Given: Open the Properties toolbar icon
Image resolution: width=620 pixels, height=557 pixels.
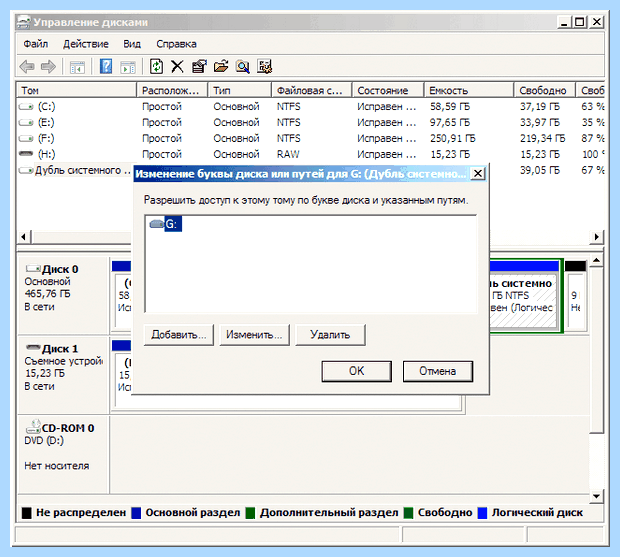Looking at the screenshot, I should tap(199, 66).
